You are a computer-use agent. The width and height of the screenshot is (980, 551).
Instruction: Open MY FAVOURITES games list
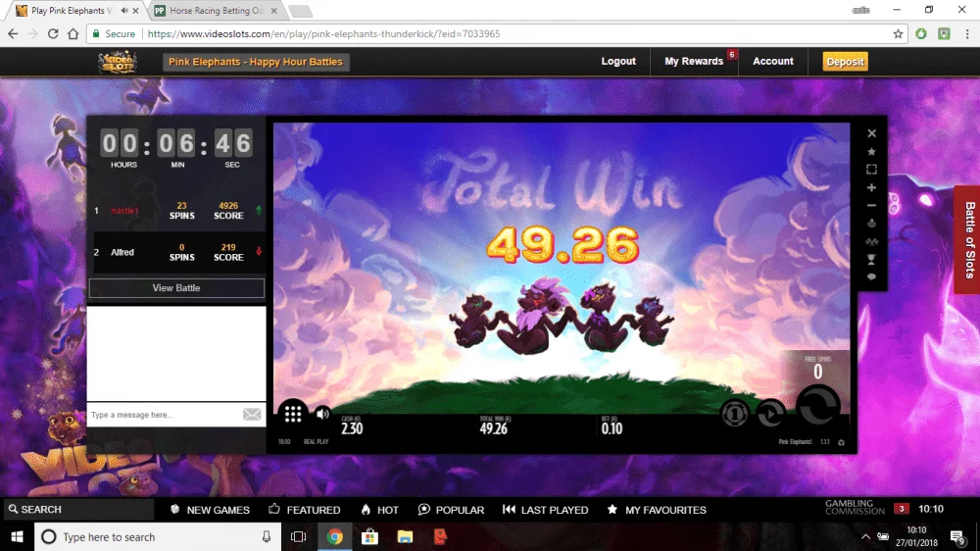pyautogui.click(x=657, y=510)
